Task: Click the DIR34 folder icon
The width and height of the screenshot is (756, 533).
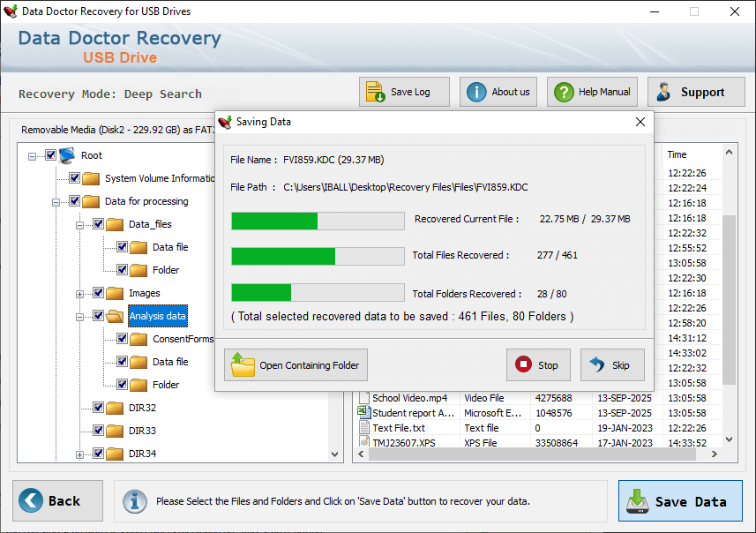Action: [115, 454]
